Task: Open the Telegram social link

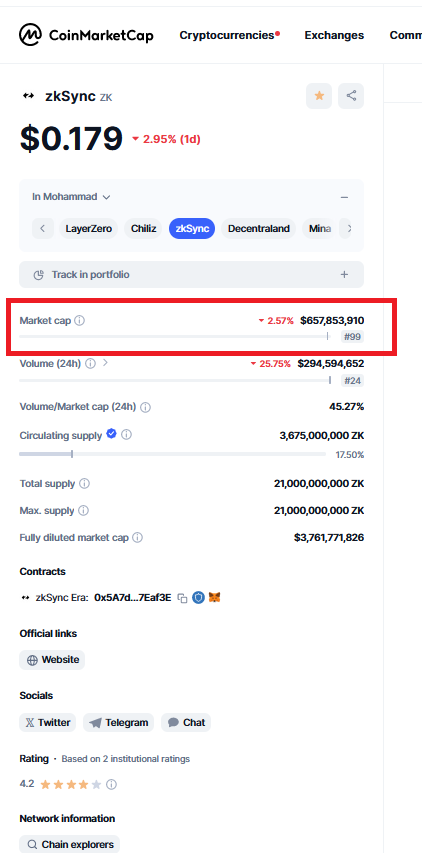Action: (119, 722)
